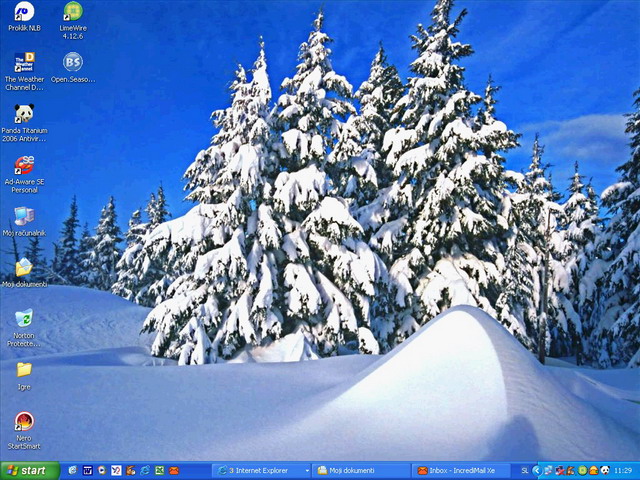
Task: Expand hidden system tray icons arrow
Action: [537, 470]
